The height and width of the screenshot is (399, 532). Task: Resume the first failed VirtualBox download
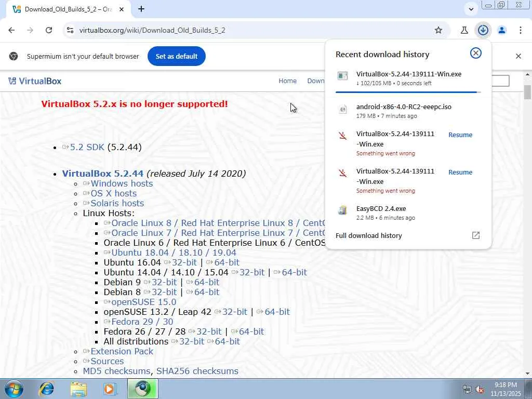pyautogui.click(x=460, y=135)
